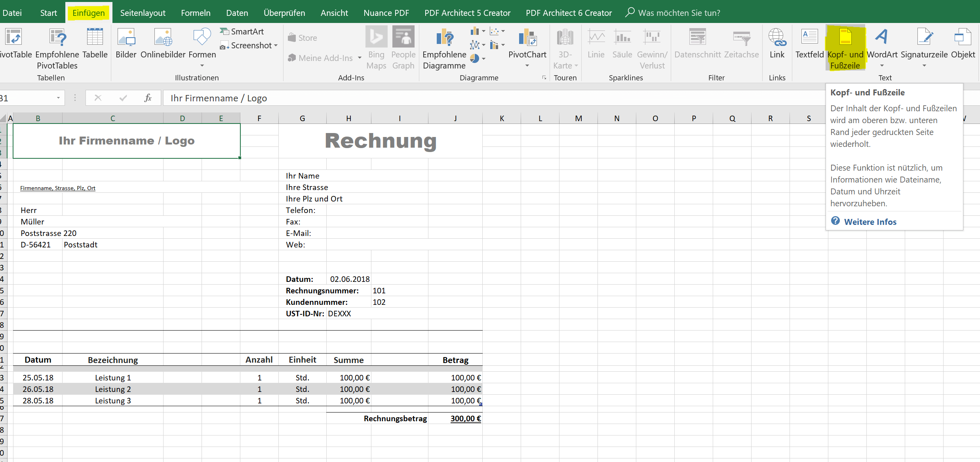Open Empfohlene PivotTables
This screenshot has height=462, width=980.
coord(57,49)
